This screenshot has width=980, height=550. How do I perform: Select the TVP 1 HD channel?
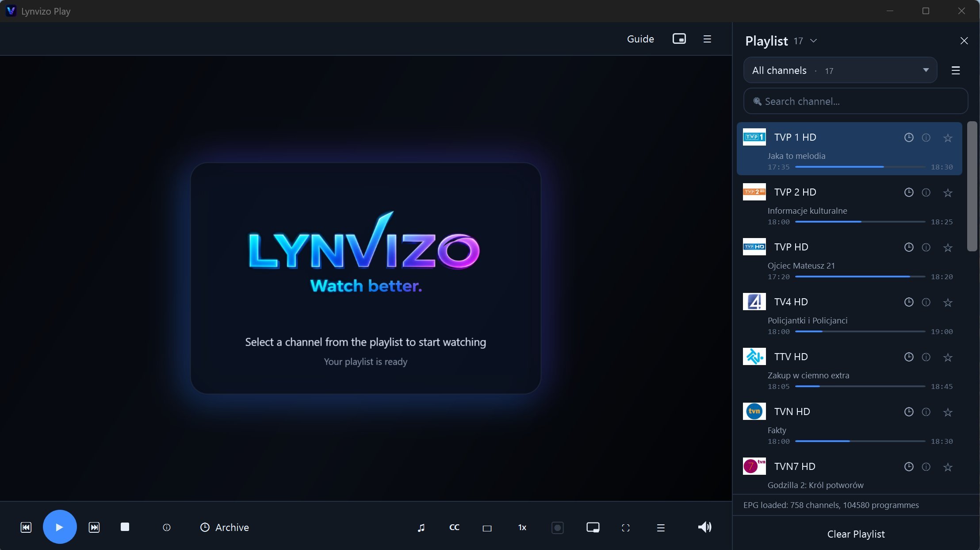coord(849,149)
